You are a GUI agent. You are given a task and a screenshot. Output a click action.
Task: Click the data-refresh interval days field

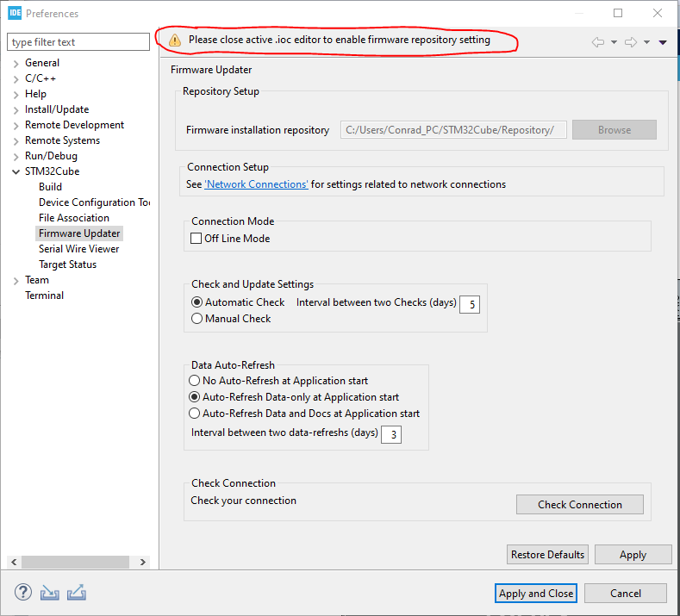(391, 434)
